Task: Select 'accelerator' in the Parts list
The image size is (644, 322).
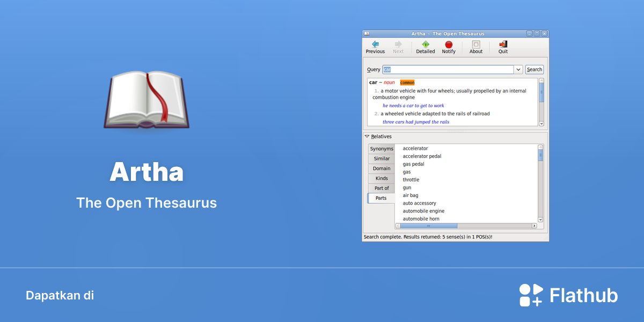Action: (415, 149)
